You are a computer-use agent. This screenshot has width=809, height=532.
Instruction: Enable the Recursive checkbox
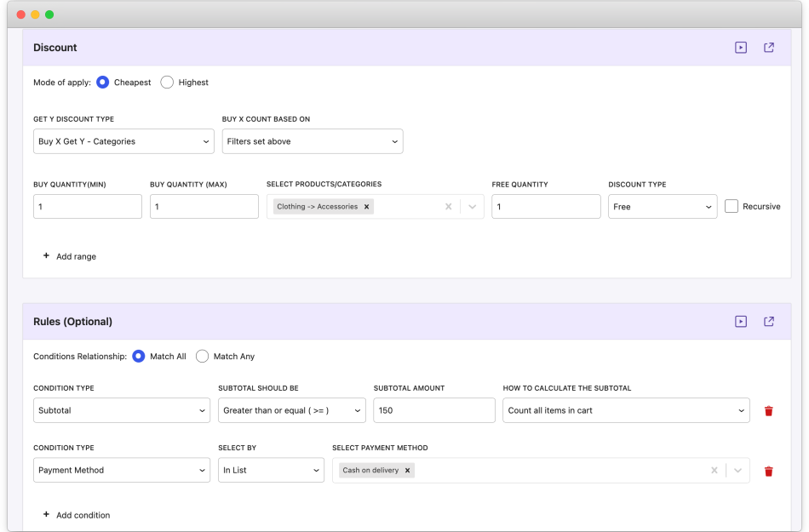731,206
